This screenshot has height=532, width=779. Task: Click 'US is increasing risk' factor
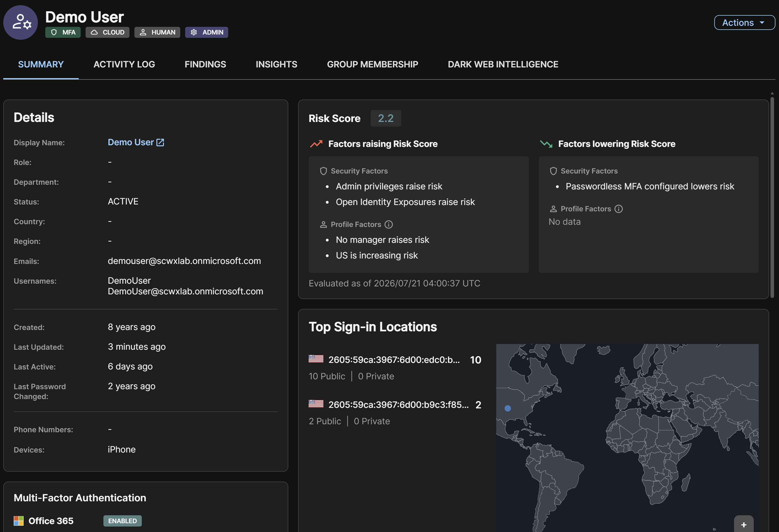(x=377, y=256)
